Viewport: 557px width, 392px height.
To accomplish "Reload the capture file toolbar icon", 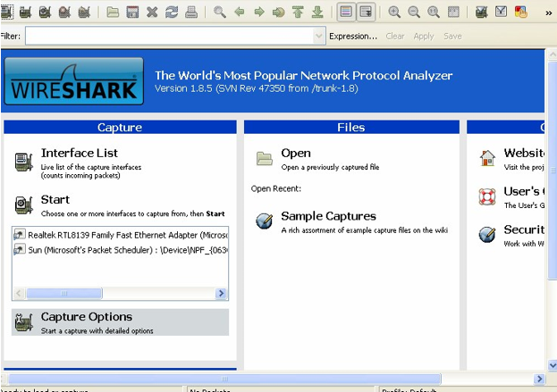I will click(172, 13).
